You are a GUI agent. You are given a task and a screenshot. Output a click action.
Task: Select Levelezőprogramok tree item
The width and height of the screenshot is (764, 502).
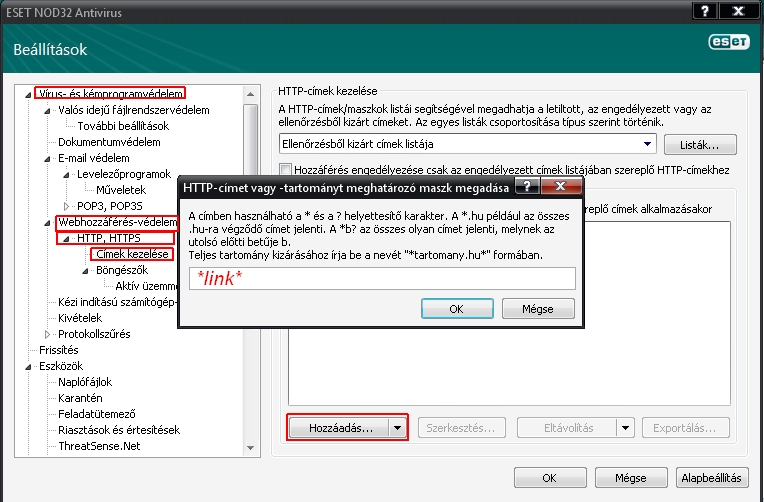[124, 174]
